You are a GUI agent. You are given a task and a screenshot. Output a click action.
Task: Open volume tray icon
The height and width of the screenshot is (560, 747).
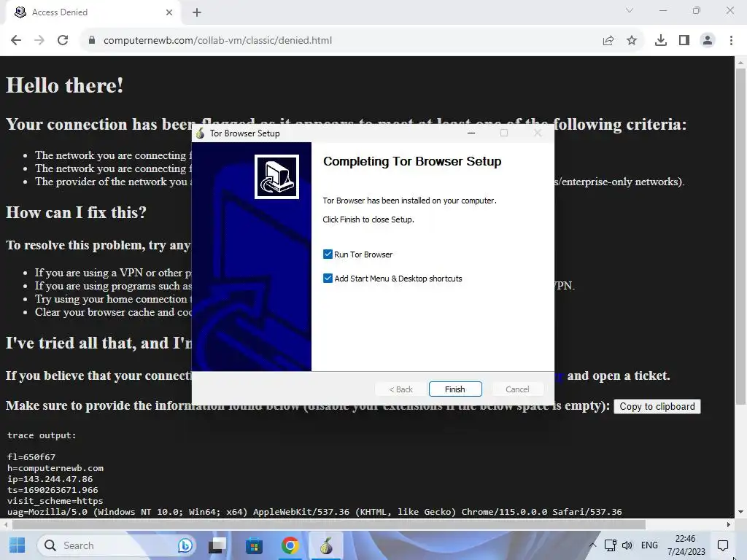[x=627, y=545]
